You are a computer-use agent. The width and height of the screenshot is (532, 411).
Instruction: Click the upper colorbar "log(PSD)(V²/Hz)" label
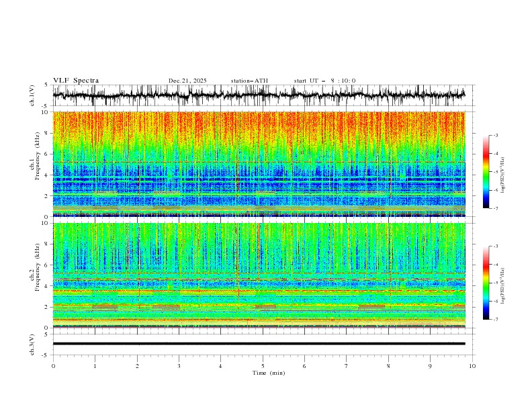[x=502, y=175]
